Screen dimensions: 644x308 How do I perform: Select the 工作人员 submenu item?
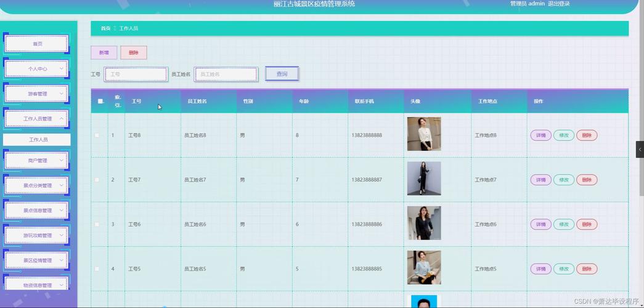pos(38,140)
